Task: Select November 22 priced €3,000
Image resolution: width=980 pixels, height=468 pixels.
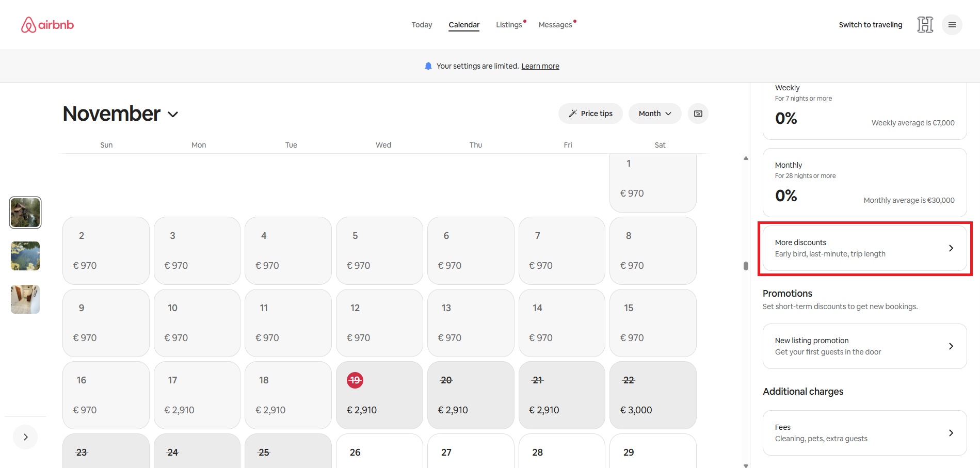Action: coord(653,395)
